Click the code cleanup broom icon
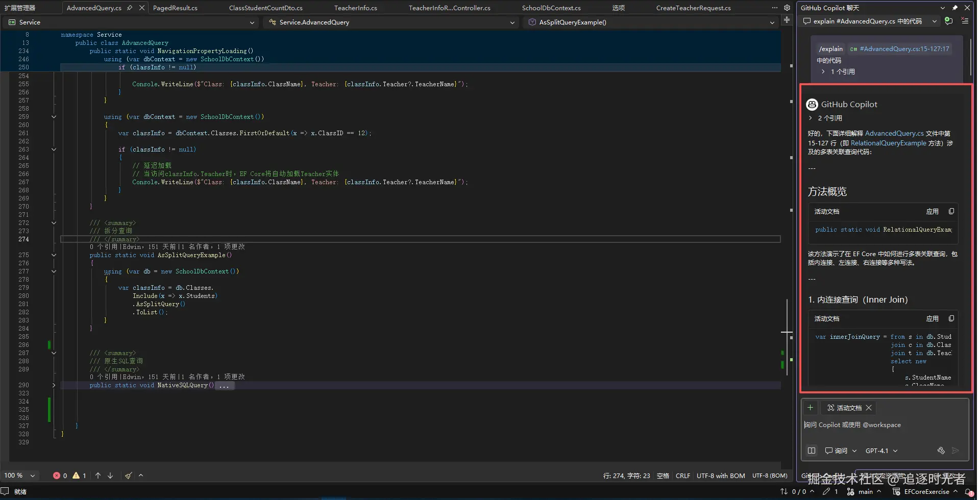The width and height of the screenshot is (980, 500). (x=128, y=476)
